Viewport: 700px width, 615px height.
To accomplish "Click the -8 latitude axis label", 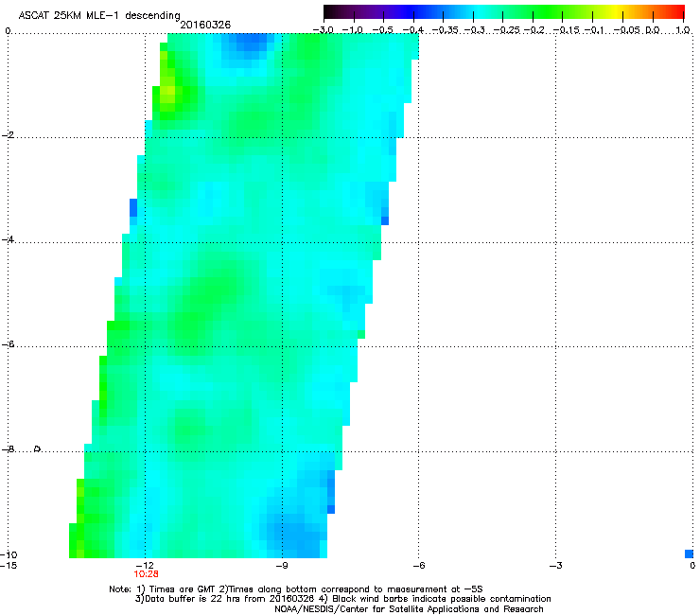I will coord(8,449).
